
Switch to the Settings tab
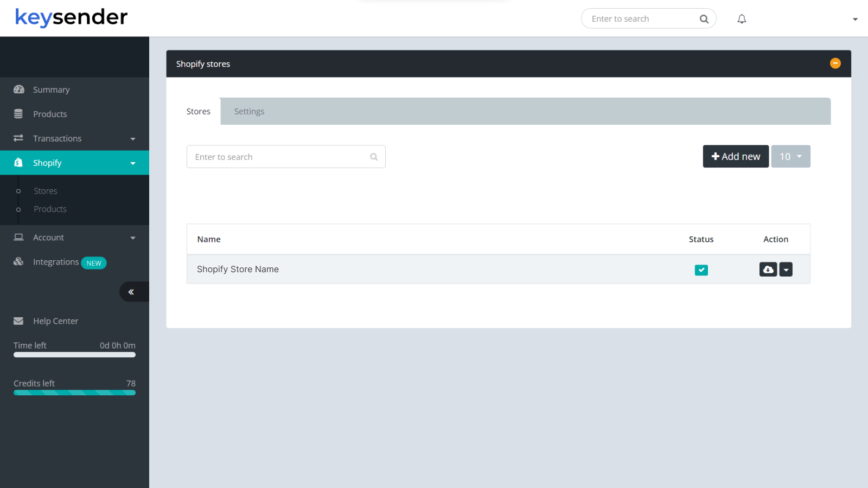(249, 111)
